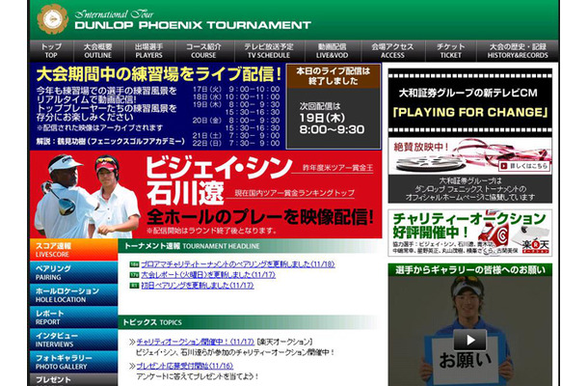This screenshot has height=386, width=588.
Task: Open the REPORT sidebar button
Action: tap(73, 317)
